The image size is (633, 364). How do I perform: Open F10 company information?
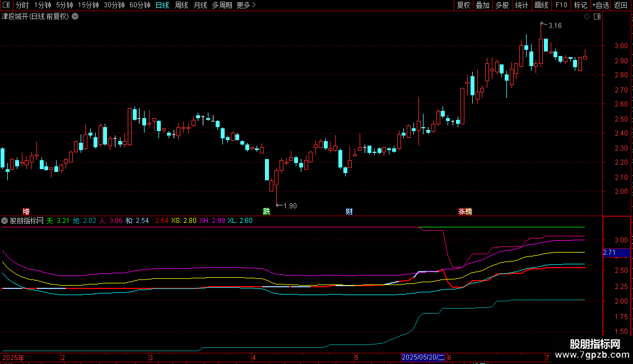tap(561, 5)
